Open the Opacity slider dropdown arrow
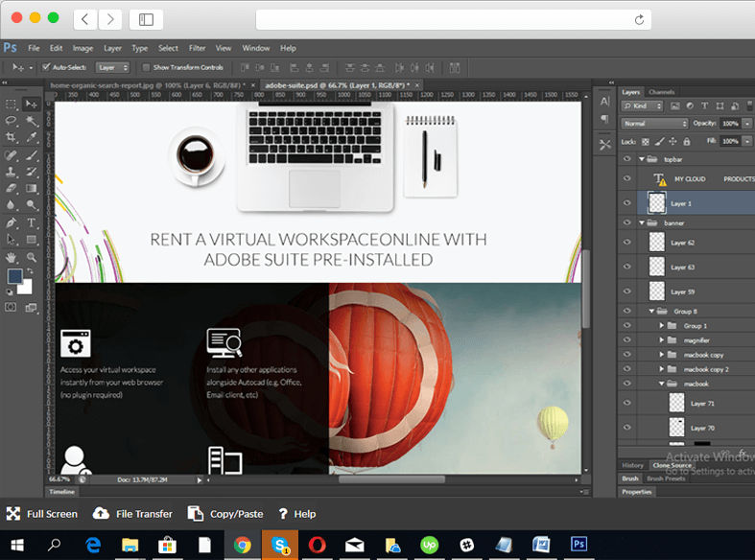The width and height of the screenshot is (755, 560). [747, 124]
